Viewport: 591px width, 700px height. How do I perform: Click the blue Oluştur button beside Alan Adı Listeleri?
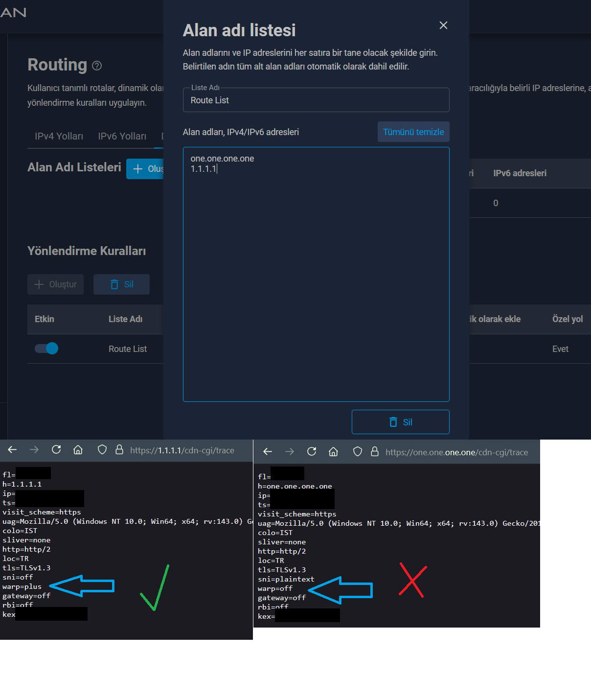[145, 169]
